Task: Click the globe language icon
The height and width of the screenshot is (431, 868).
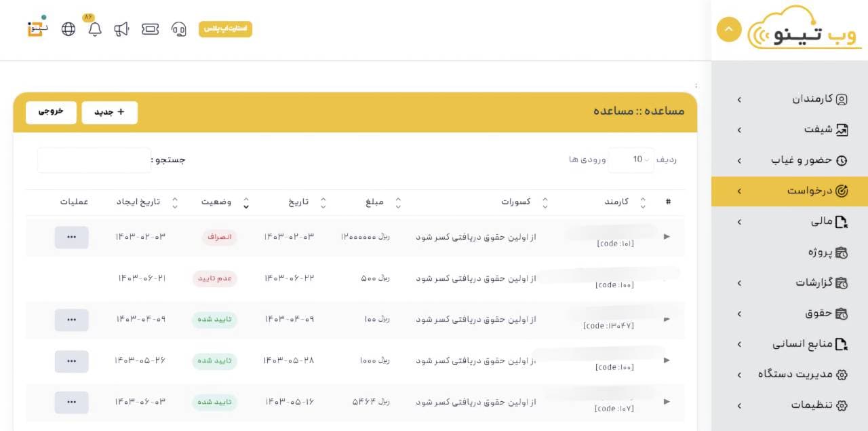Action: pyautogui.click(x=68, y=29)
